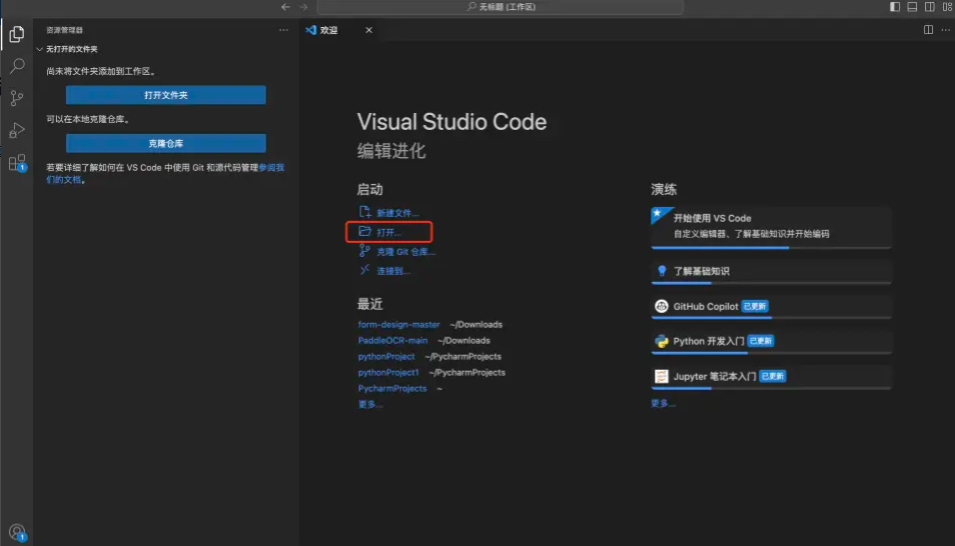
Task: Click the remote connect icon
Action: (x=365, y=269)
